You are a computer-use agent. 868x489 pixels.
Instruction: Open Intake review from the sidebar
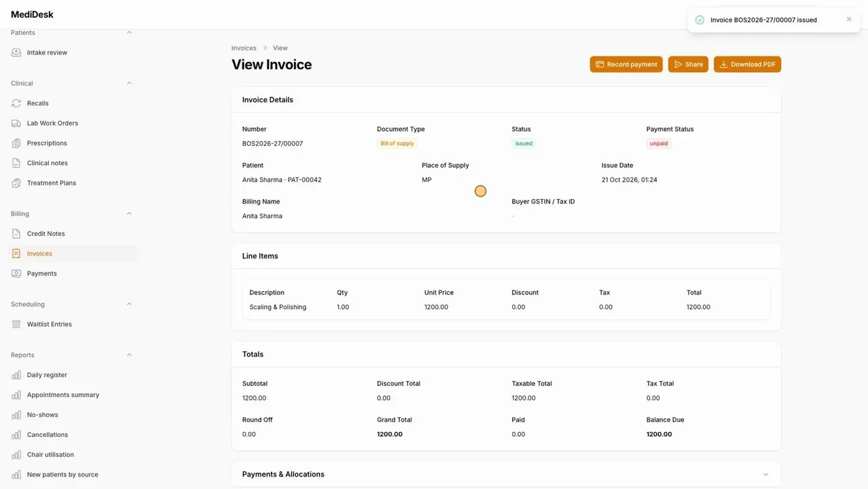[x=72, y=53]
